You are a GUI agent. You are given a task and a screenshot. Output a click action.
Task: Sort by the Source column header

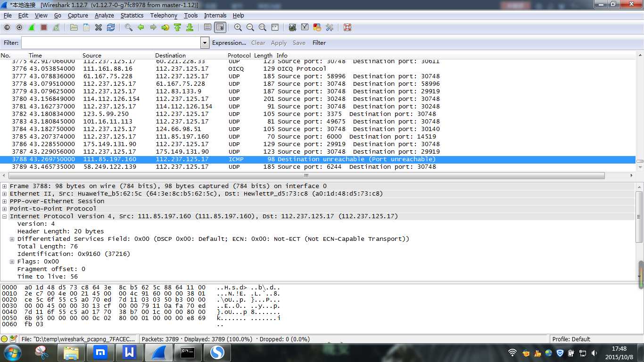coord(92,55)
